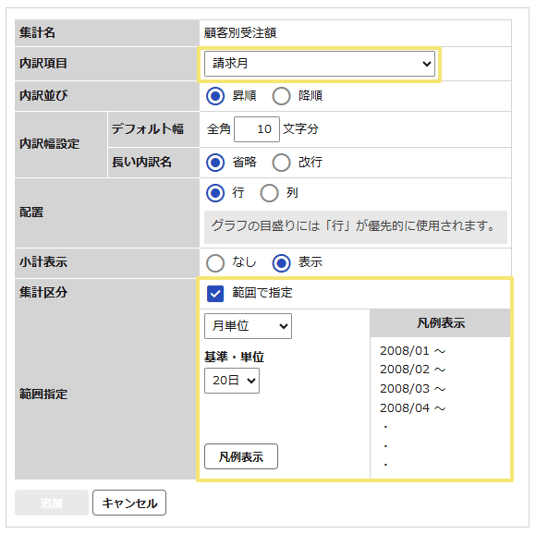Click the 内訳並び row label
This screenshot has width=536, height=534.
click(x=43, y=96)
